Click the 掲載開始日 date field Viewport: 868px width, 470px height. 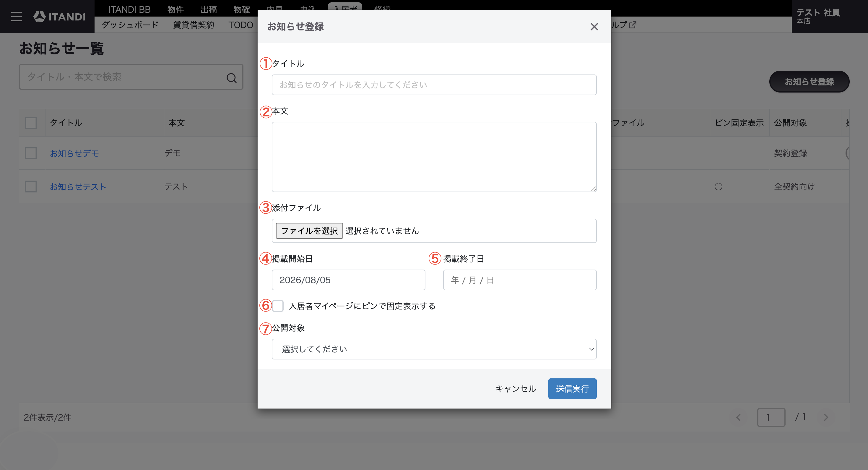[348, 280]
